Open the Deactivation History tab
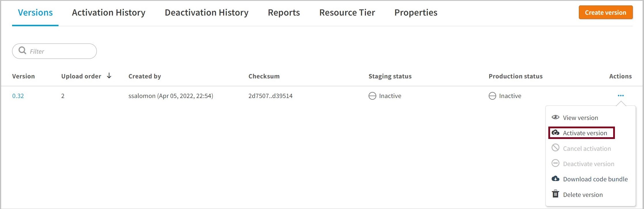The image size is (644, 209). [206, 13]
